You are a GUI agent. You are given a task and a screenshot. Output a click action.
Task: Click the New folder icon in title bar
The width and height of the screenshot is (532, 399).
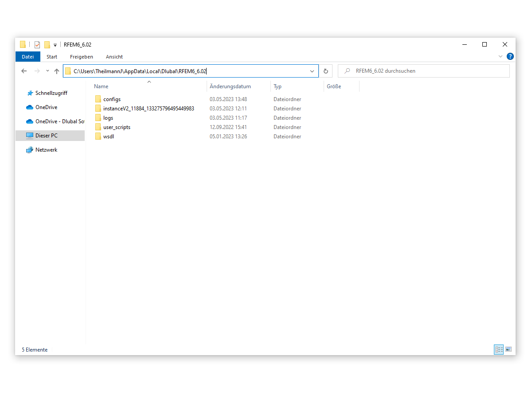pyautogui.click(x=46, y=44)
